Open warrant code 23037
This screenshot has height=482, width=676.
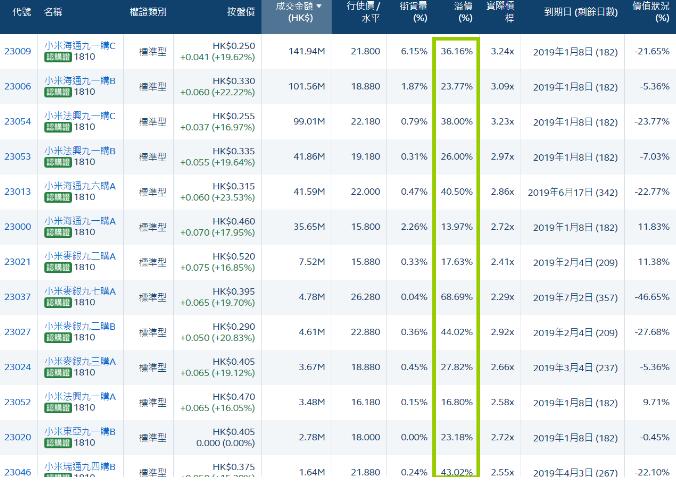click(x=17, y=296)
